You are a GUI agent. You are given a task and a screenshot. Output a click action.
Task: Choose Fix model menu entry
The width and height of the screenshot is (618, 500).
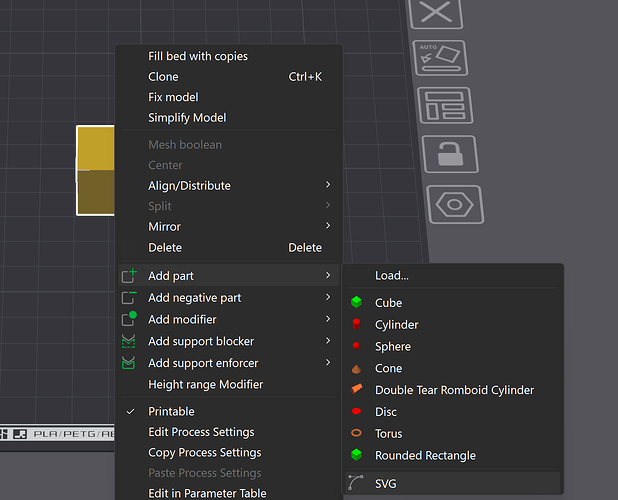click(x=173, y=97)
